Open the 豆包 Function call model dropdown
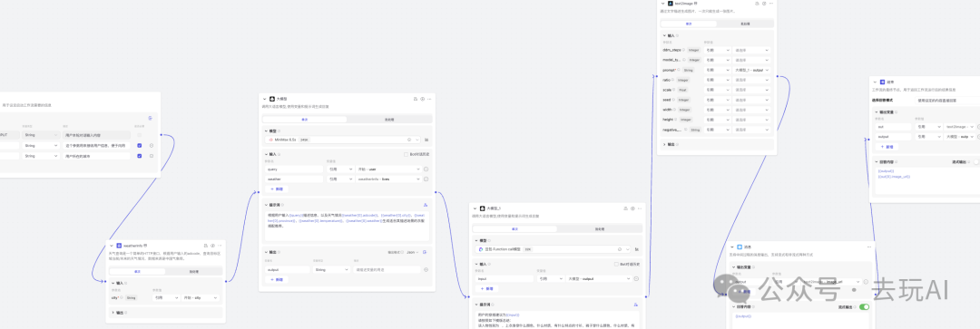 (554, 249)
